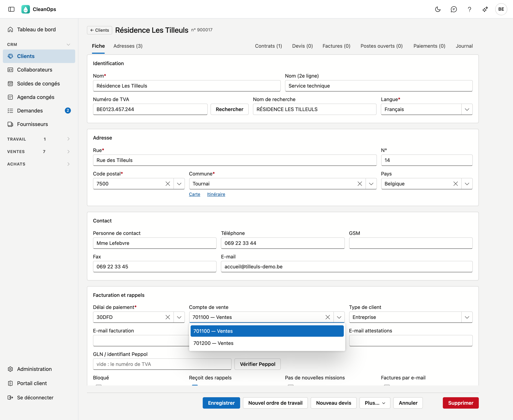Open Soldes de congés in sidebar
513x420 pixels.
pos(39,83)
